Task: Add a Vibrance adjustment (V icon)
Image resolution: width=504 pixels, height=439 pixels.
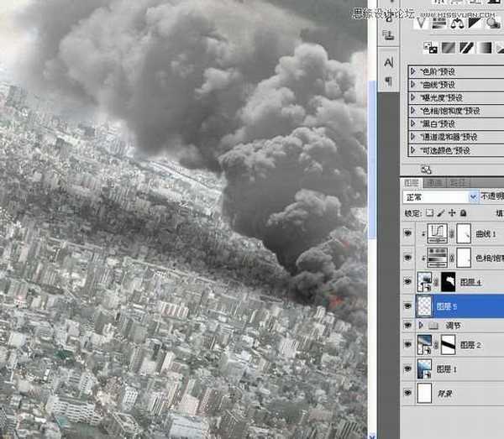Action: 421,23
